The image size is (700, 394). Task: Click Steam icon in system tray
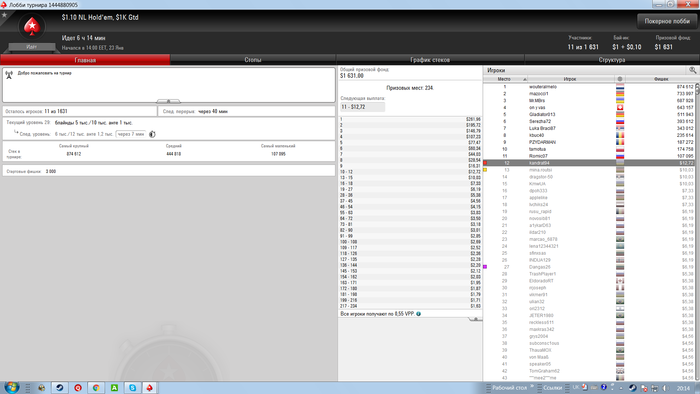632,388
